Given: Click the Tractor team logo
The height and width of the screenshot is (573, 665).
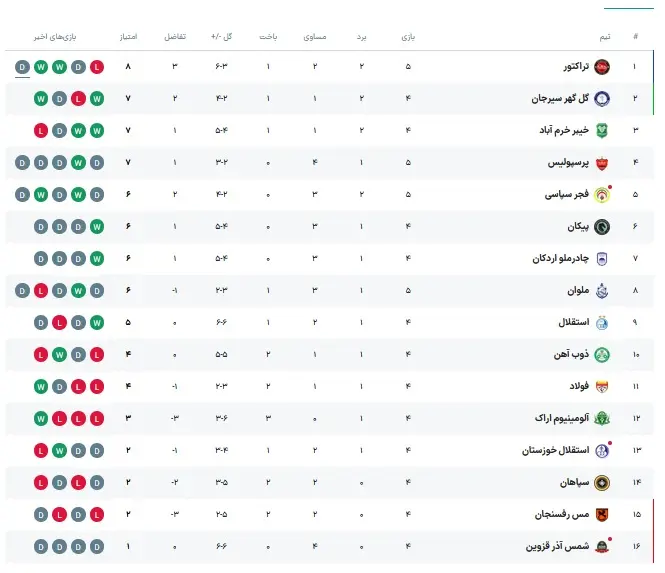Looking at the screenshot, I should [x=602, y=67].
